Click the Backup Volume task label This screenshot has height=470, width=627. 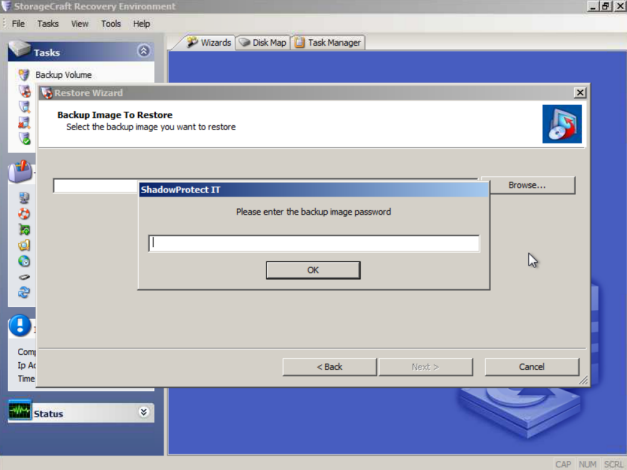[64, 75]
